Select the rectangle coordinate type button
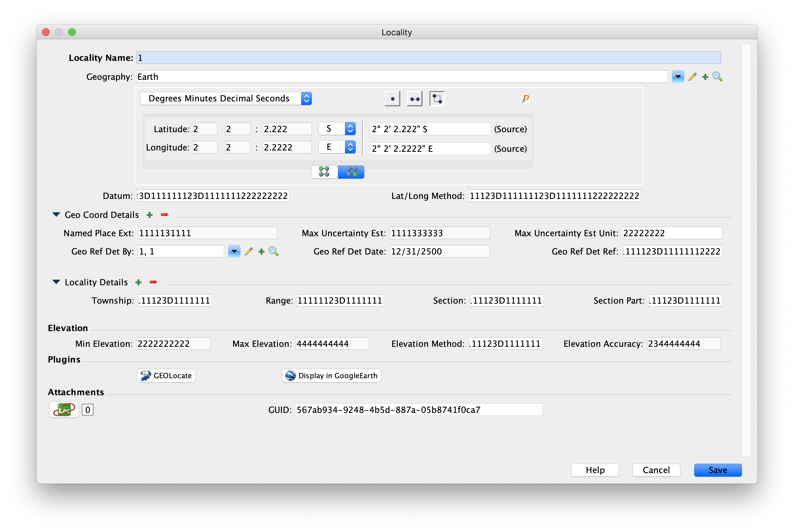The height and width of the screenshot is (532, 794). point(437,99)
